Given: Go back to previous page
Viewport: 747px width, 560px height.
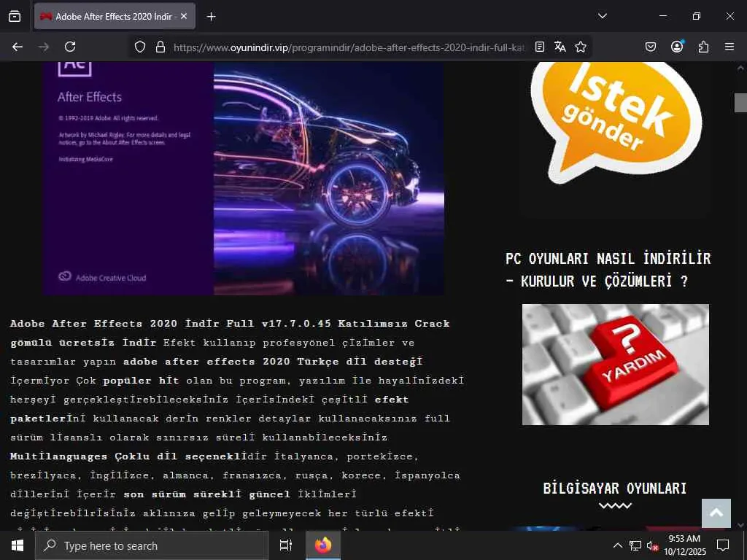Looking at the screenshot, I should pyautogui.click(x=18, y=47).
